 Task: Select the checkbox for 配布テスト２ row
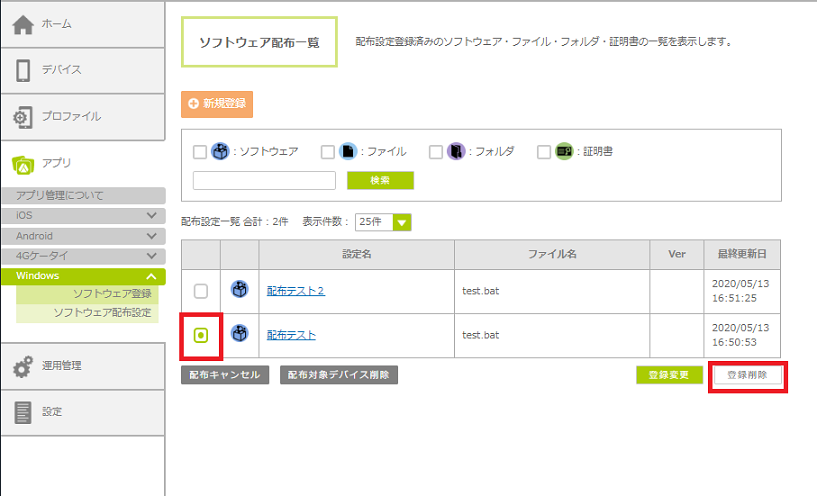[x=201, y=291]
